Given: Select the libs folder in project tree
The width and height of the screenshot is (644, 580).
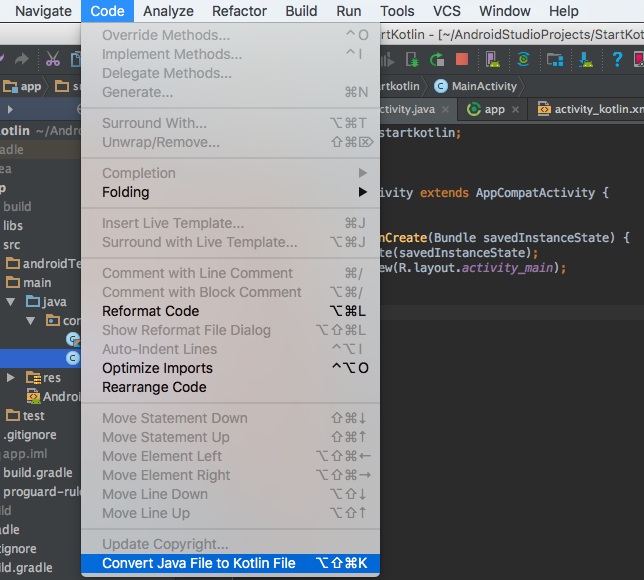Looking at the screenshot, I should click(x=13, y=226).
